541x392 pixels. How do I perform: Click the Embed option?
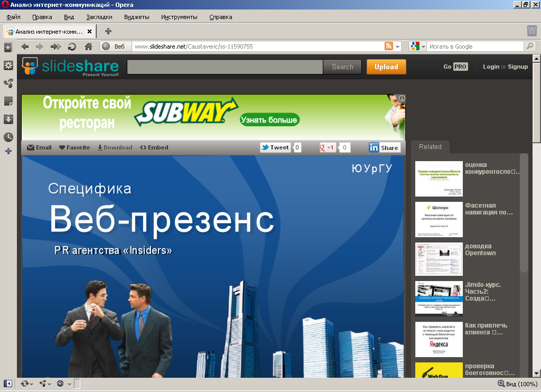pyautogui.click(x=154, y=147)
